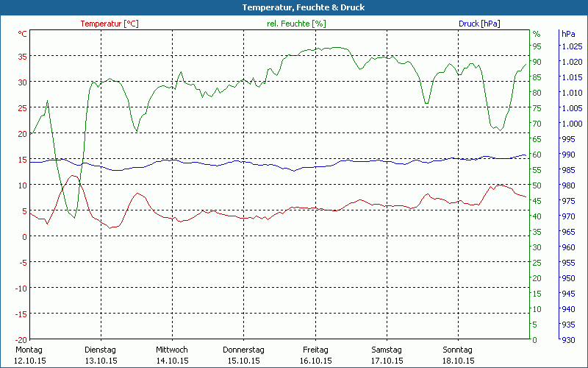Viewport: 588px width, 368px height.
Task: Click the 'Samstag' day label
Action: point(387,350)
